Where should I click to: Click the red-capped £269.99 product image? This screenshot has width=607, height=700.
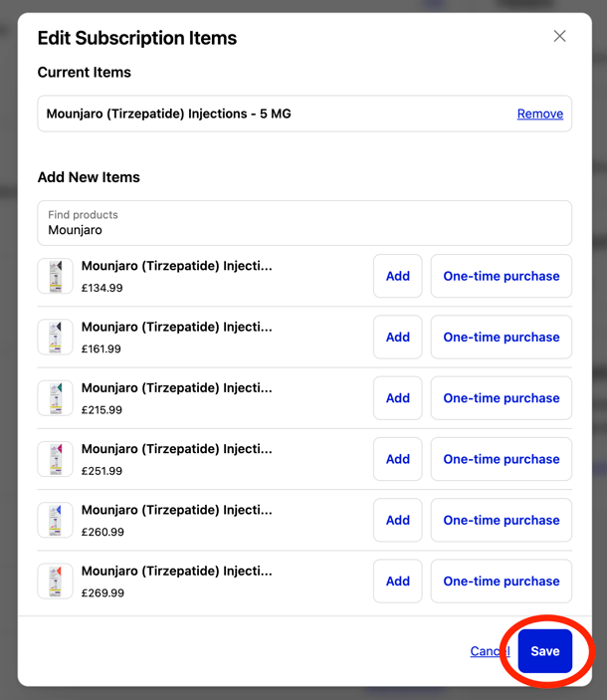(56, 582)
